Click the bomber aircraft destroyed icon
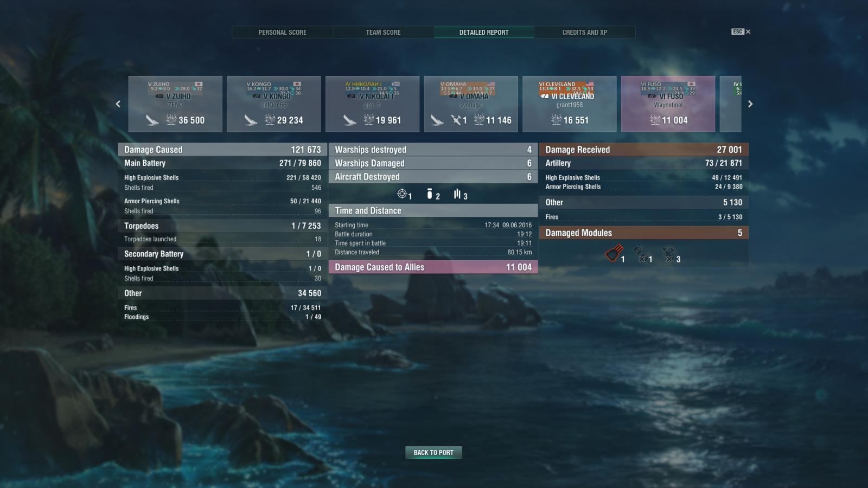This screenshot has height=488, width=868. [430, 194]
